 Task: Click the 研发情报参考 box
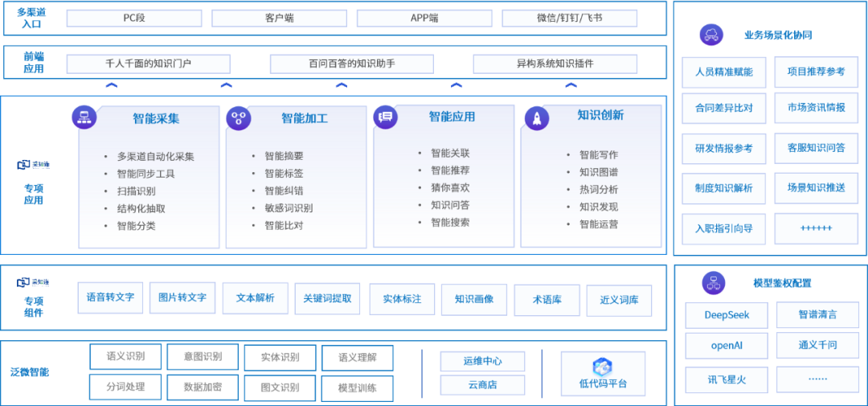724,149
